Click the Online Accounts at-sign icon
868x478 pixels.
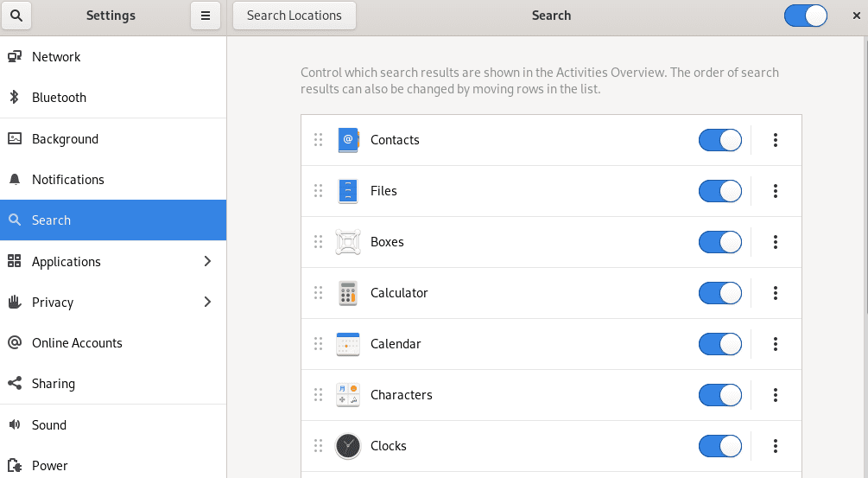(15, 343)
